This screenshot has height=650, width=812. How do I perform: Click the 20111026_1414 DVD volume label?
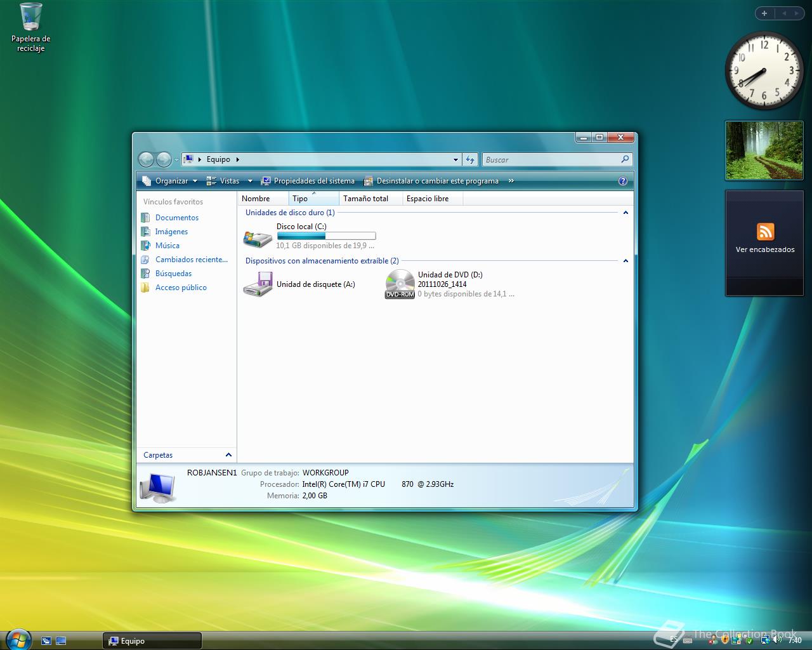pyautogui.click(x=442, y=284)
